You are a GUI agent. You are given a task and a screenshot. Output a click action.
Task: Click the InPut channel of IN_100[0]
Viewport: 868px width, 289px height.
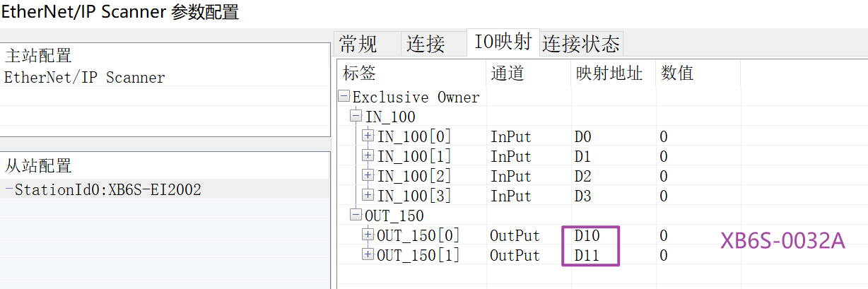pos(510,137)
